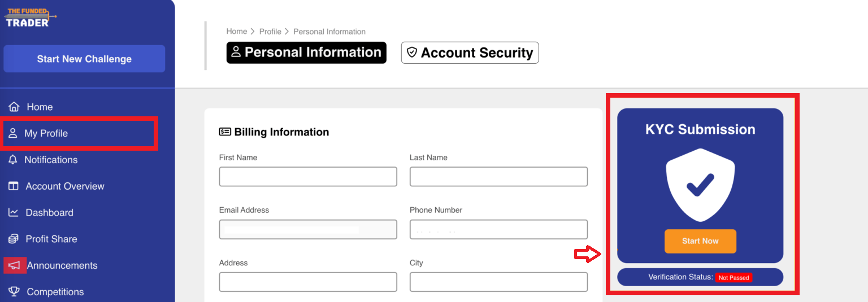
Task: Click the Competitions trophy icon
Action: pyautogui.click(x=14, y=292)
